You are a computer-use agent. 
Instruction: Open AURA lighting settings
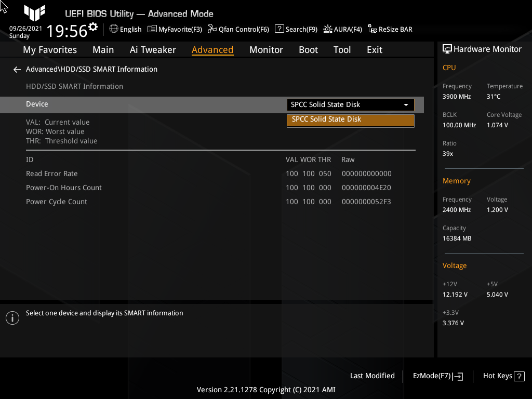342,30
